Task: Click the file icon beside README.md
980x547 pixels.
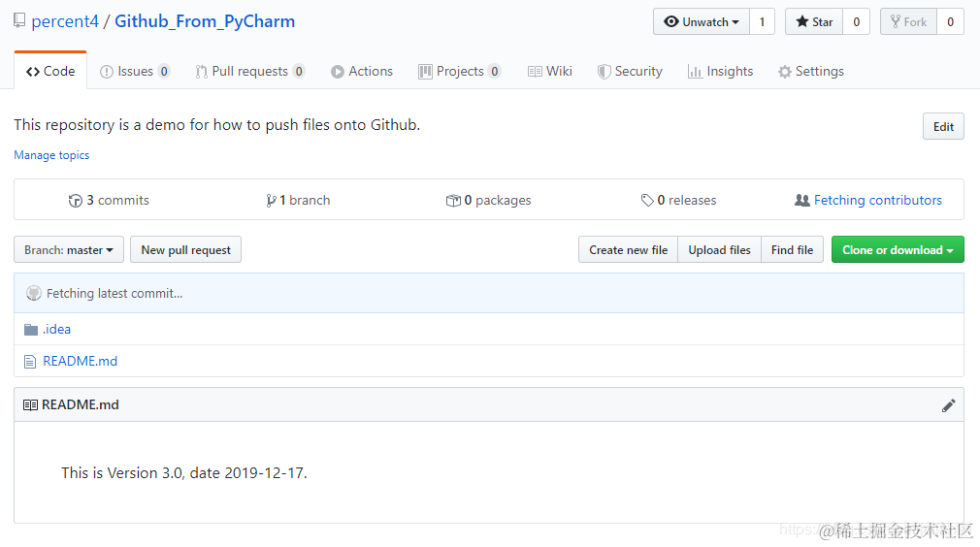Action: point(30,362)
